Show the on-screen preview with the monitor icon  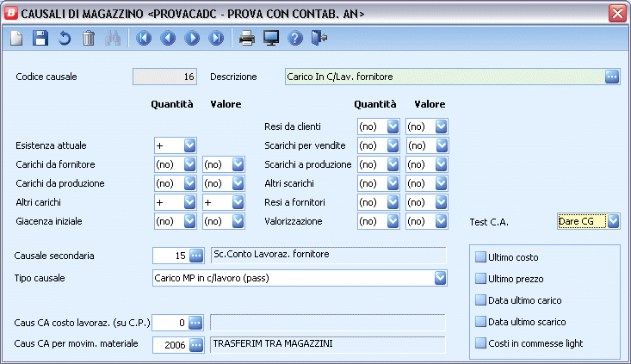pos(271,38)
